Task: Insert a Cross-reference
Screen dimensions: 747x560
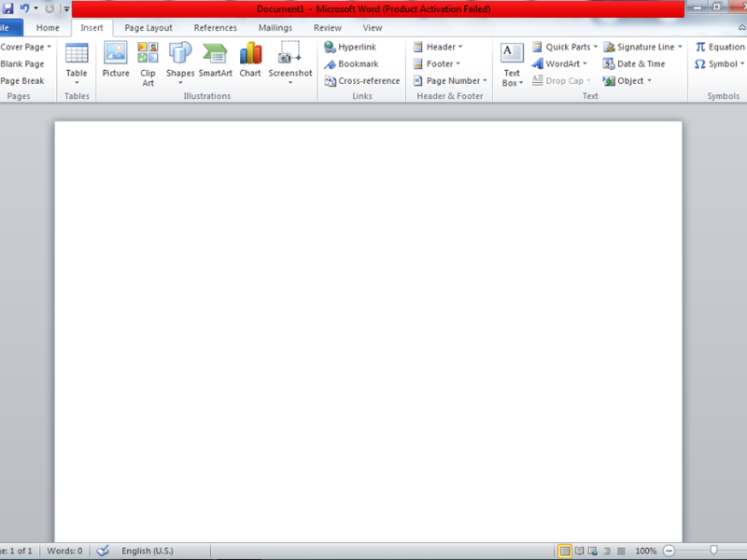Action: [362, 81]
